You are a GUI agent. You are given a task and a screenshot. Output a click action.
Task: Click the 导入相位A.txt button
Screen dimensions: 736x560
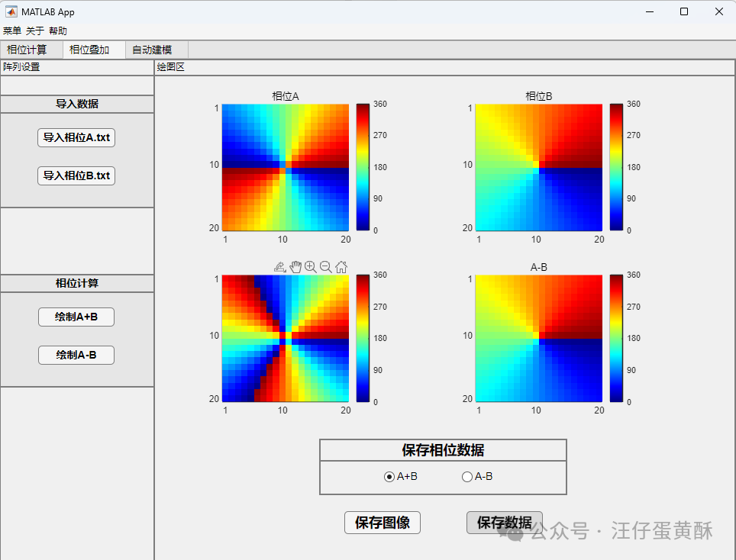coord(76,137)
